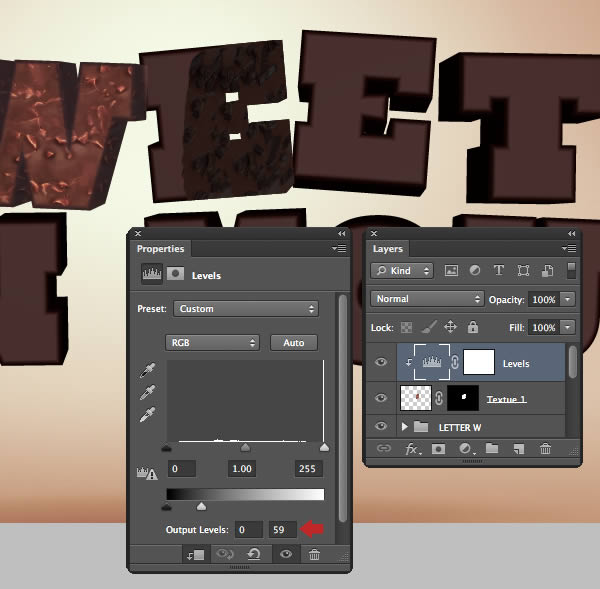Select the Properties tab

tap(160, 249)
